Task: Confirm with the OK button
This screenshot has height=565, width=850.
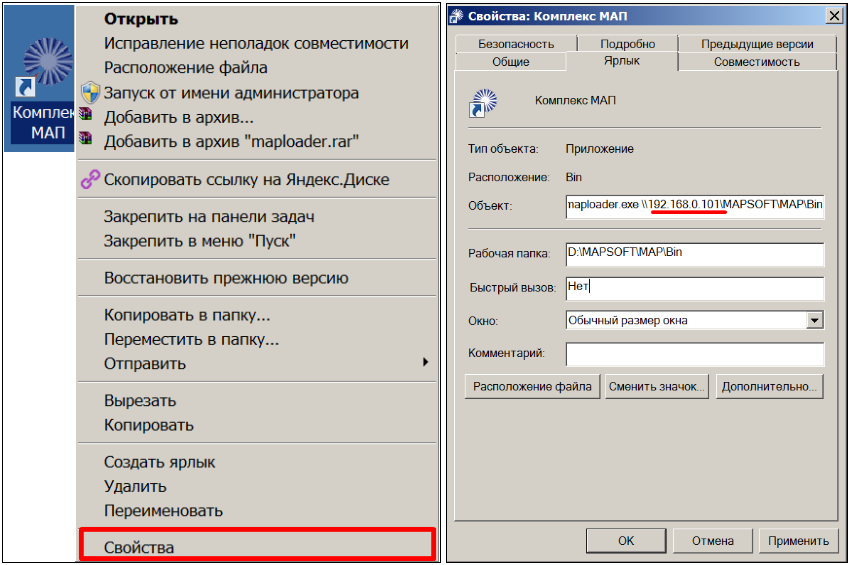Action: (x=625, y=541)
